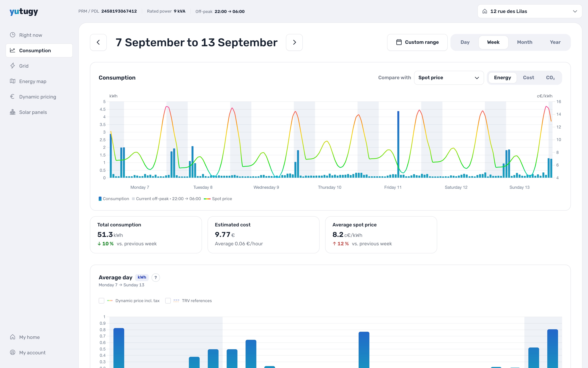Click the tall Friday 11 consumption bar

(398, 144)
